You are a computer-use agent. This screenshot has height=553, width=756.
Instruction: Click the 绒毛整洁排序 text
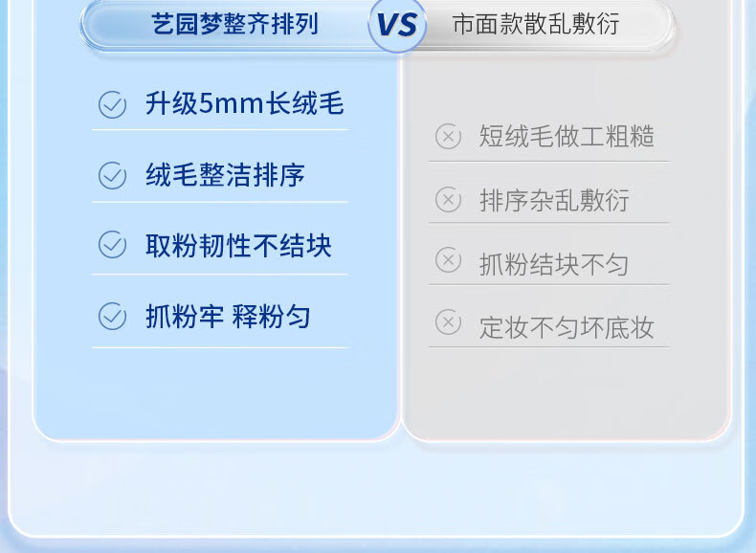point(225,176)
